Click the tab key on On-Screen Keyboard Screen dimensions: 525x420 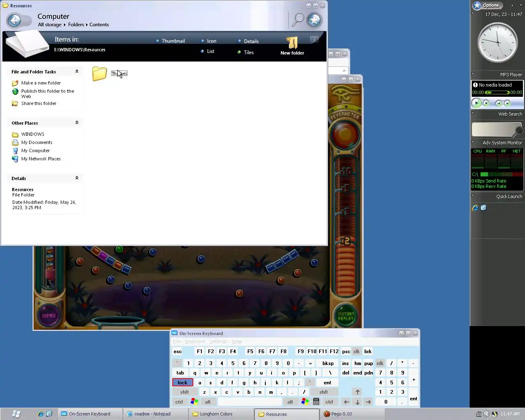(x=180, y=373)
